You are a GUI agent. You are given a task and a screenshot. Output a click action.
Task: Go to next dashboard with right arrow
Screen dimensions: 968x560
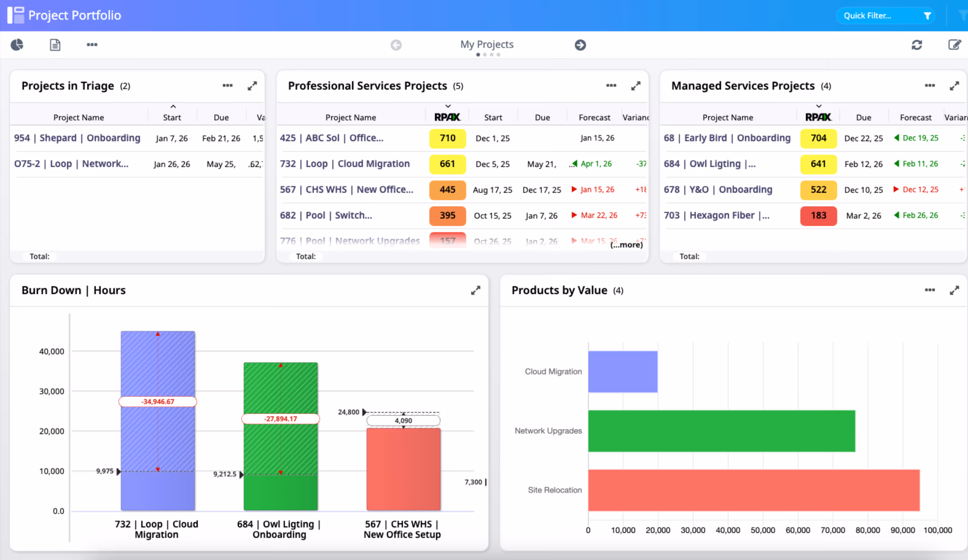coord(580,45)
